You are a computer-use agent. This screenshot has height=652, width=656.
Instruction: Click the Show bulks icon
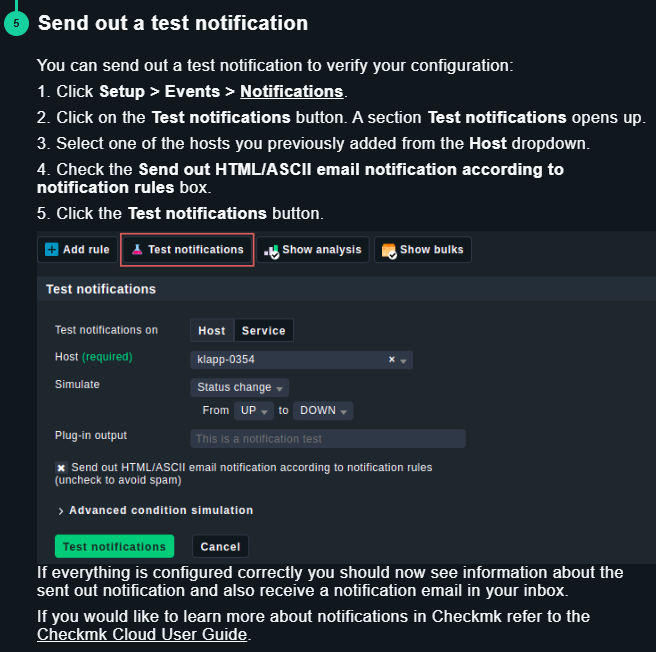(389, 250)
